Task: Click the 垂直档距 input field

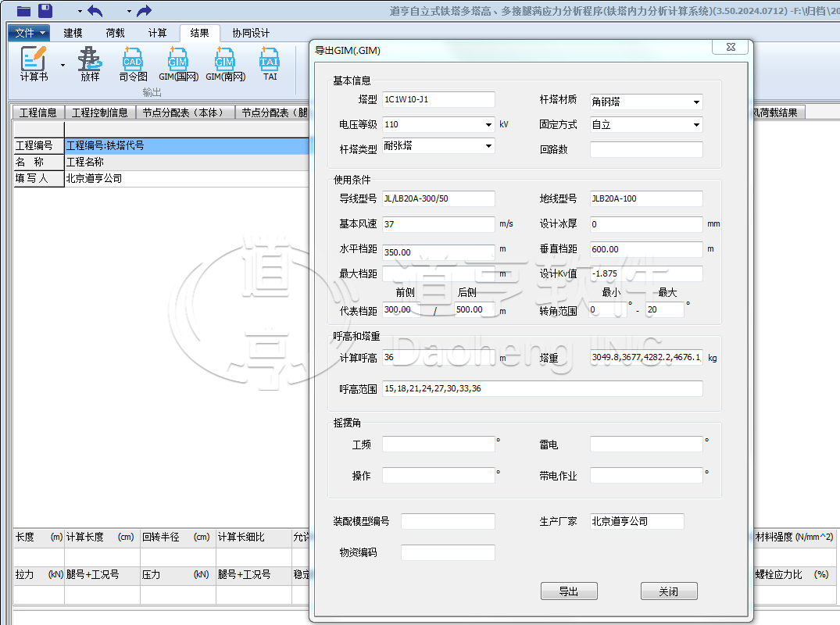Action: (646, 249)
